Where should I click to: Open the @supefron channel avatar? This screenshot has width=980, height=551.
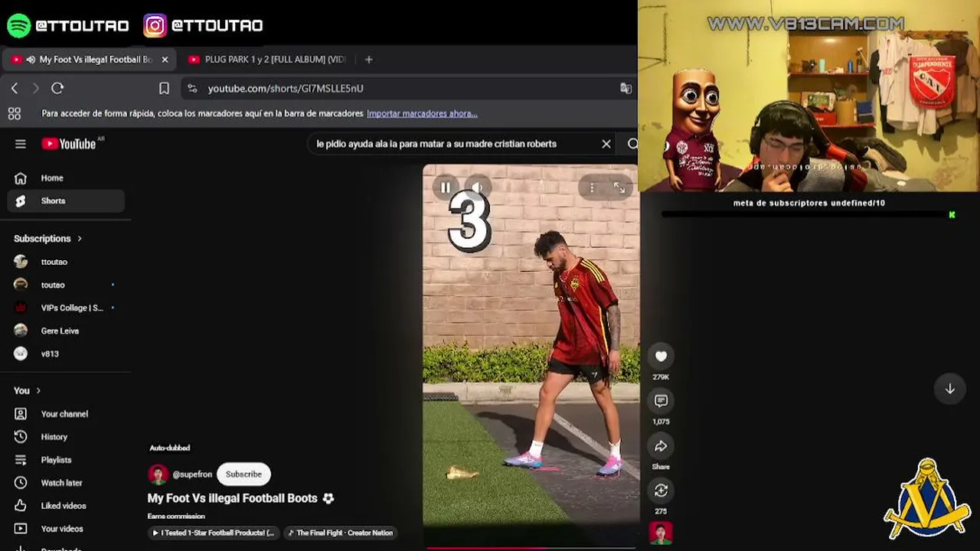pyautogui.click(x=158, y=474)
